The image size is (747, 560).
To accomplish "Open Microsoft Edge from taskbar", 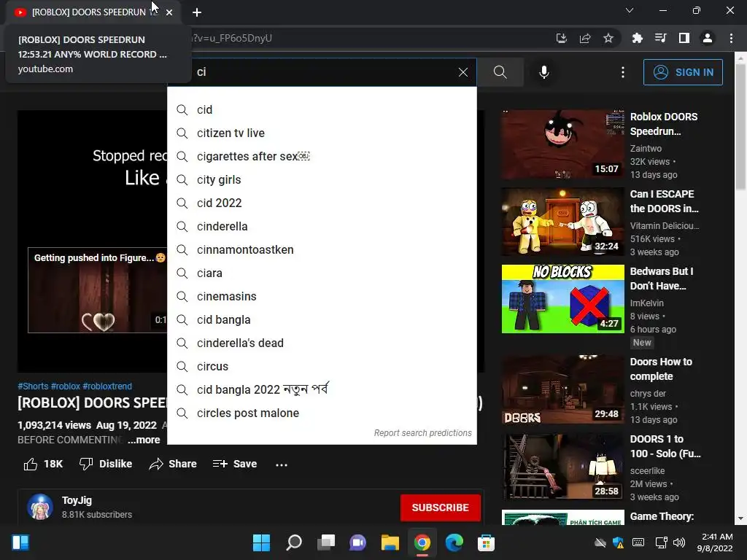I will click(x=454, y=542).
